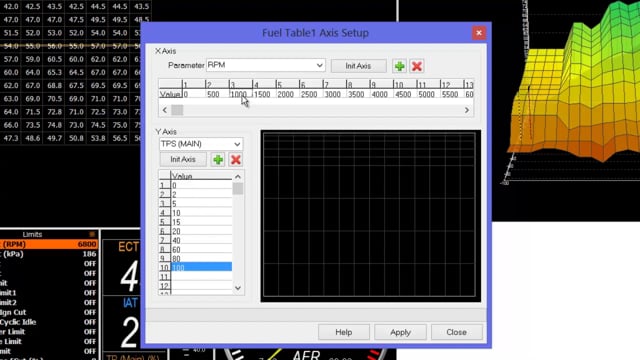
Task: Click Y Axis list scroll up arrow
Action: pos(238,177)
